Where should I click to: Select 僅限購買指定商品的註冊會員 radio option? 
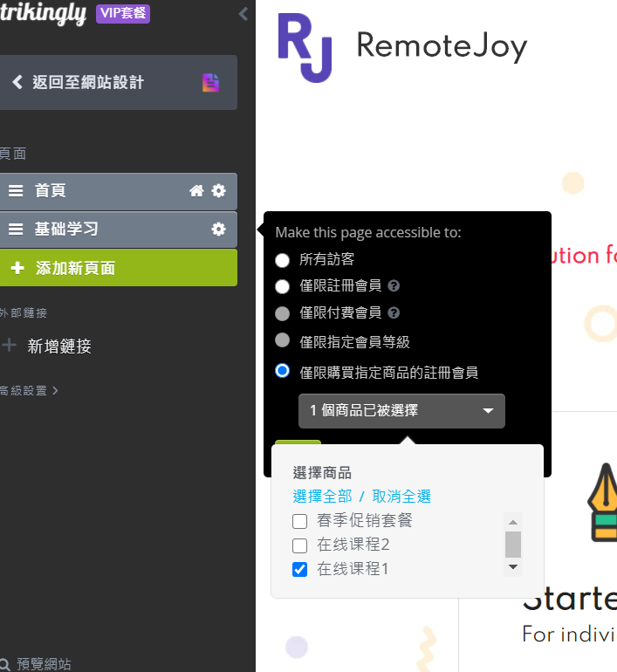(x=283, y=370)
